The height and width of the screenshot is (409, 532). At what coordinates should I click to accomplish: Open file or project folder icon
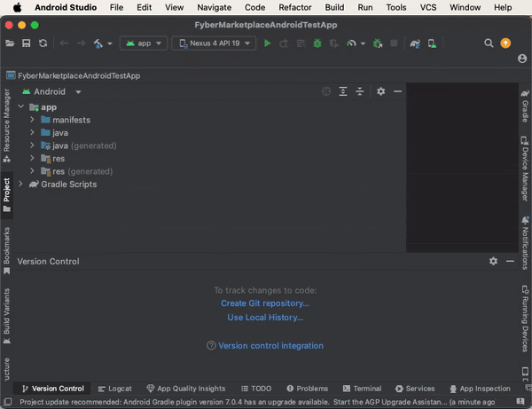click(10, 43)
